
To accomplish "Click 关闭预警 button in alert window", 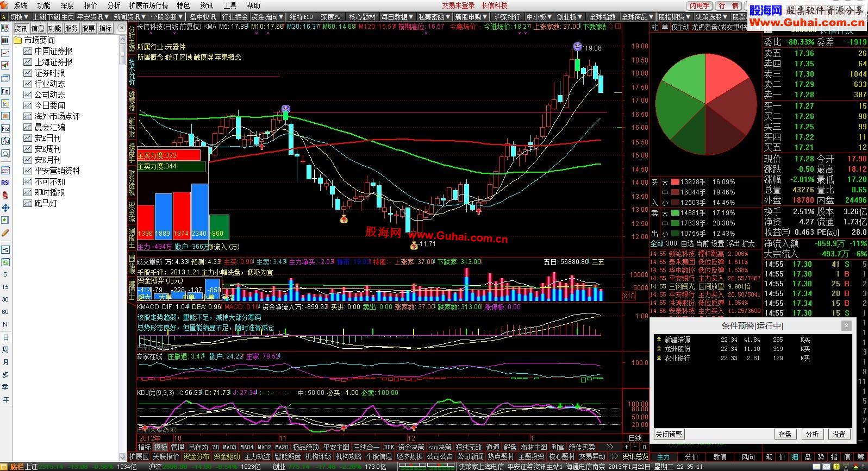I will pyautogui.click(x=669, y=434).
